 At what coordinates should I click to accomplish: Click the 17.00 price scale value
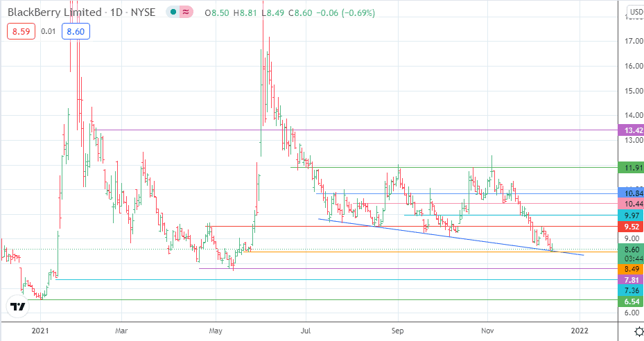[634, 41]
